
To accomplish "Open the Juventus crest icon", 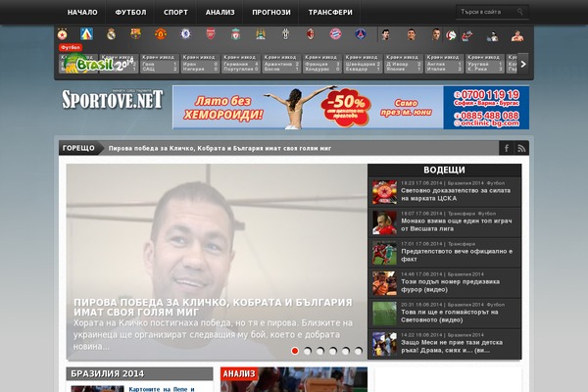I will (286, 34).
